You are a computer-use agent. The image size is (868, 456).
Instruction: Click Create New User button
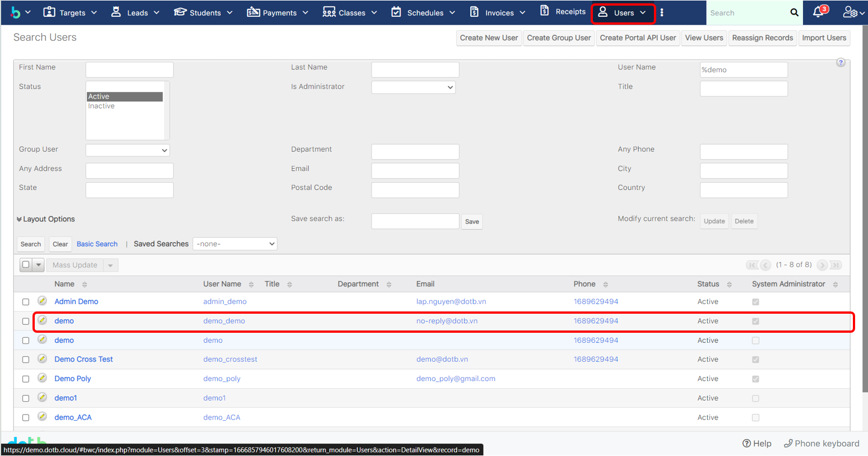(489, 38)
